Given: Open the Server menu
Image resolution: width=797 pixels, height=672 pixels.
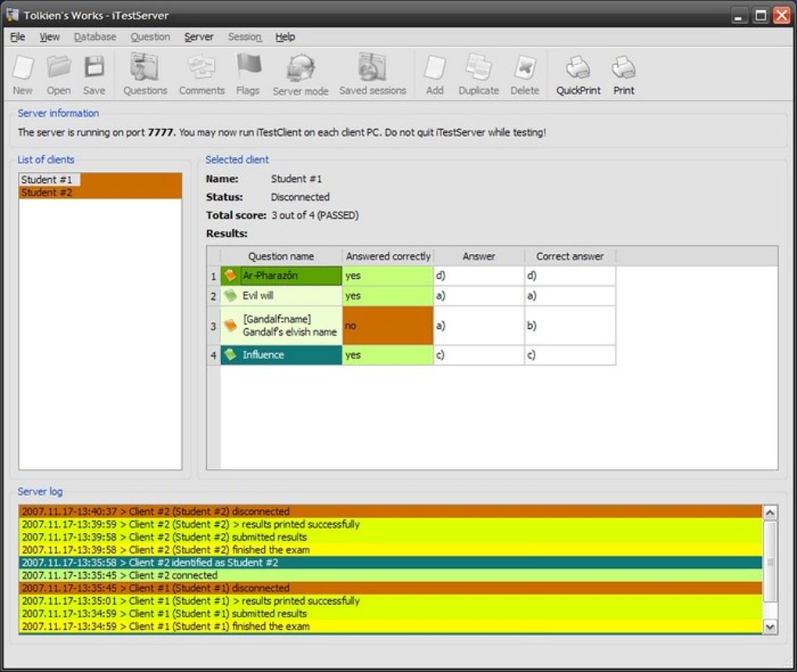Looking at the screenshot, I should pos(198,37).
